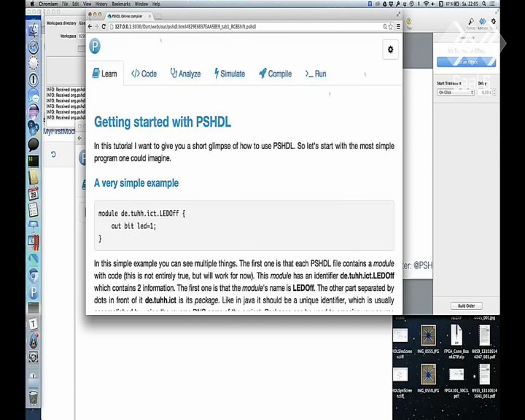Go back in Chromium browser

pyautogui.click(x=90, y=26)
